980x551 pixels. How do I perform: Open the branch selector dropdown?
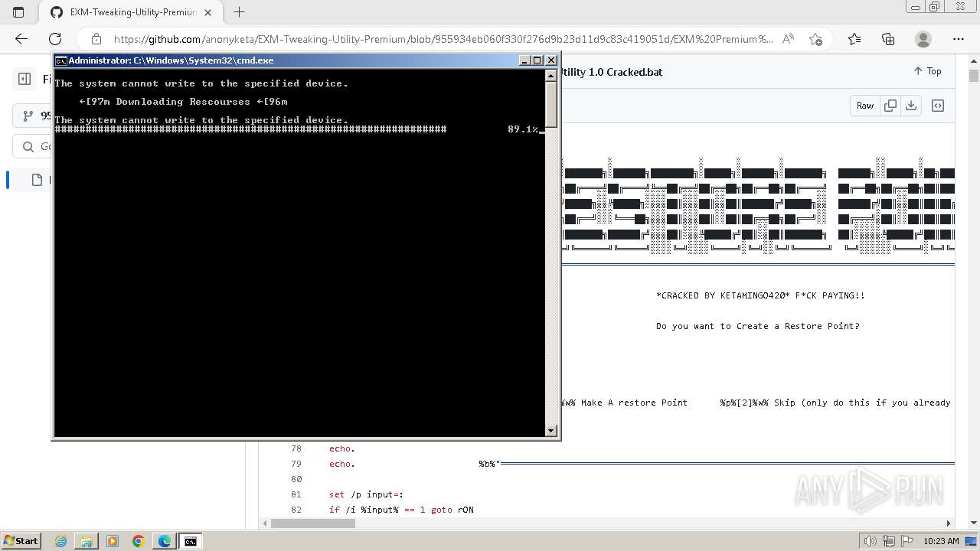click(x=32, y=116)
